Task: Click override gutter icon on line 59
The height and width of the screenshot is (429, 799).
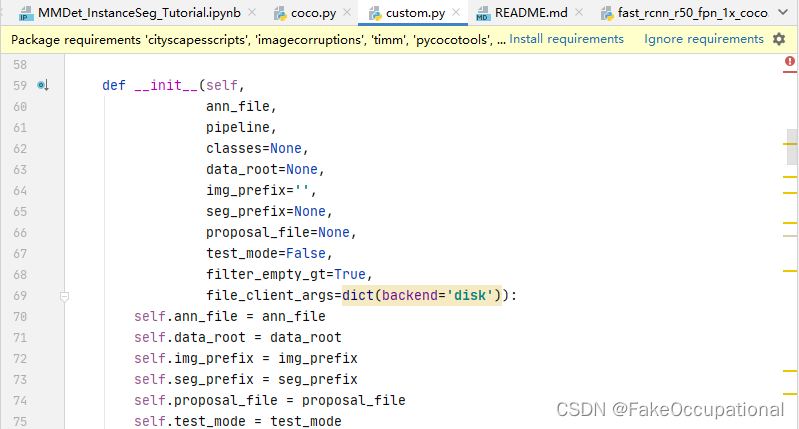Action: [43, 85]
